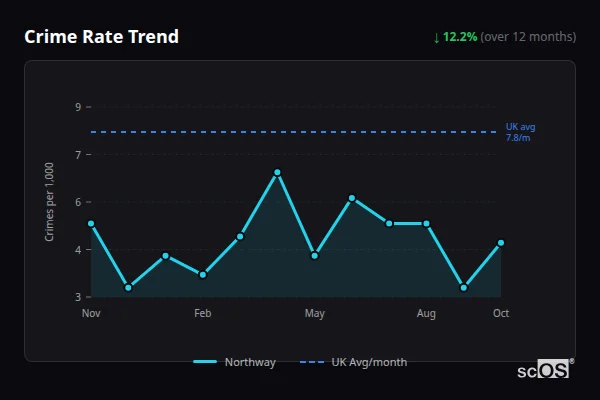Click the '(over 12 months)' text
Viewport: 600px width, 400px height.
point(528,37)
